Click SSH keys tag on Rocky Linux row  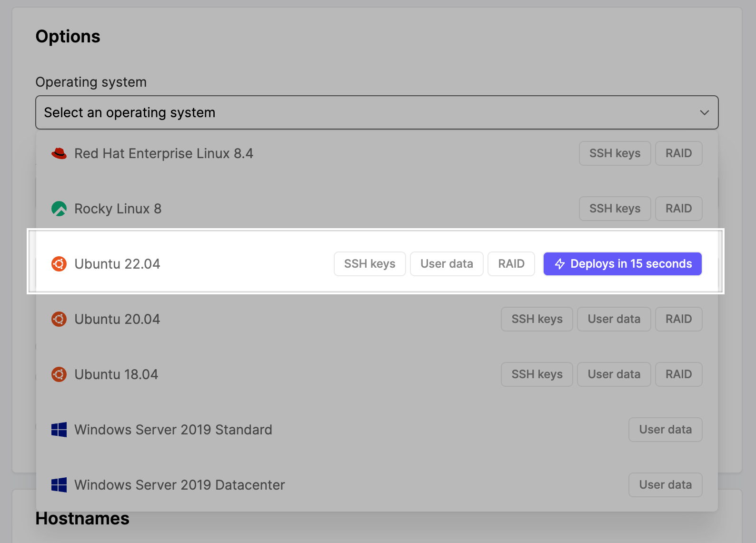tap(615, 209)
